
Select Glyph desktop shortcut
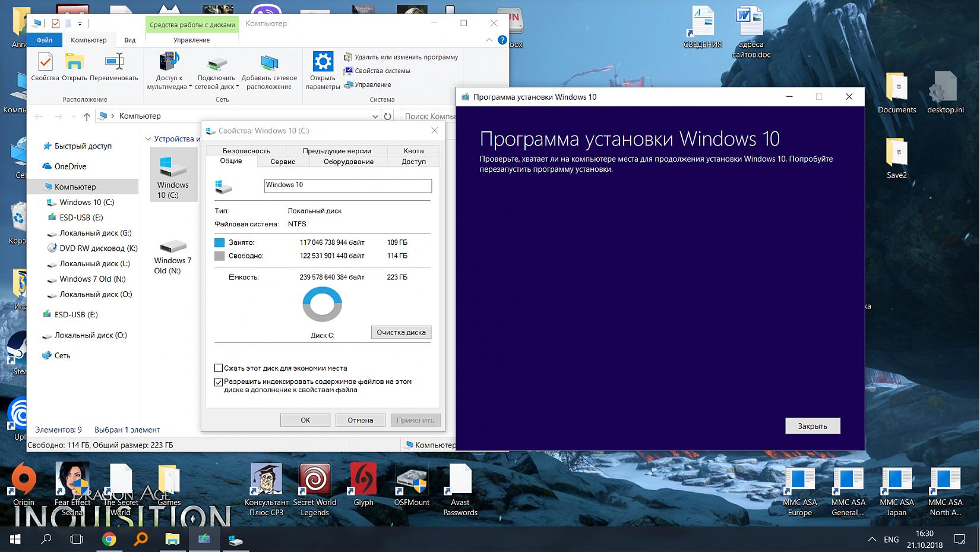(x=363, y=485)
